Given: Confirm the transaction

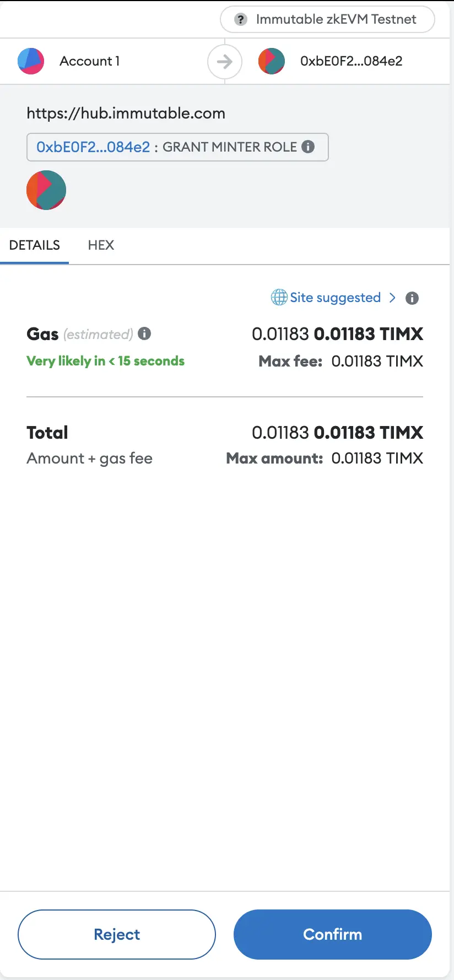Looking at the screenshot, I should click(x=332, y=934).
